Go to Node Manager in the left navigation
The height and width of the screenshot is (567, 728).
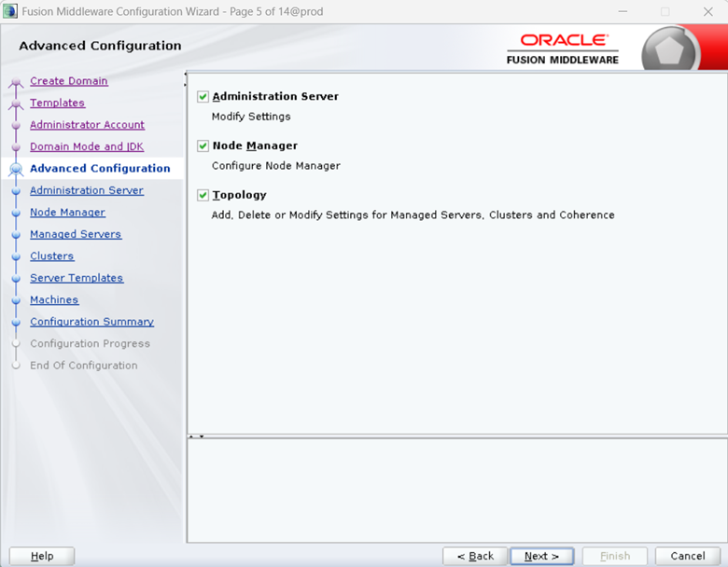point(68,212)
